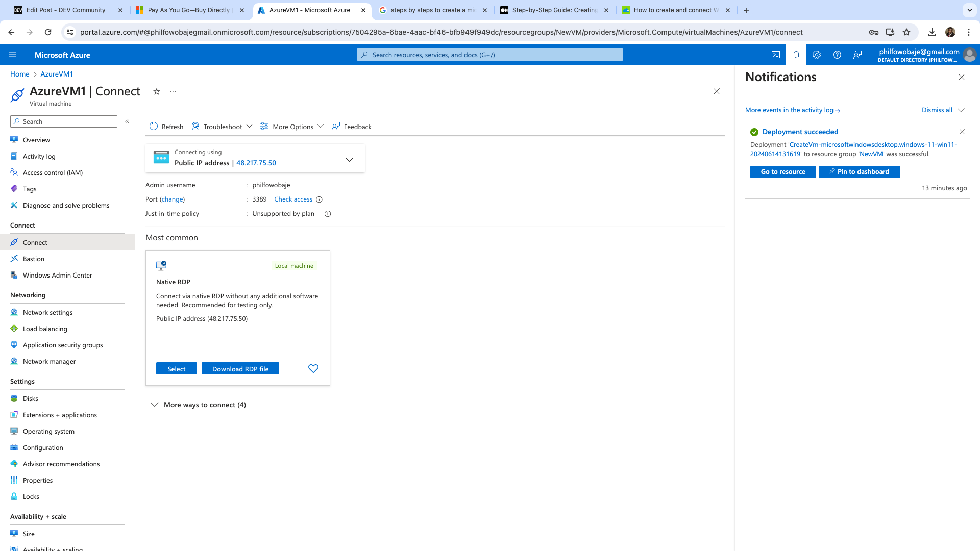This screenshot has height=551, width=980.
Task: Open Azure Cloud Shell icon
Action: click(x=775, y=55)
